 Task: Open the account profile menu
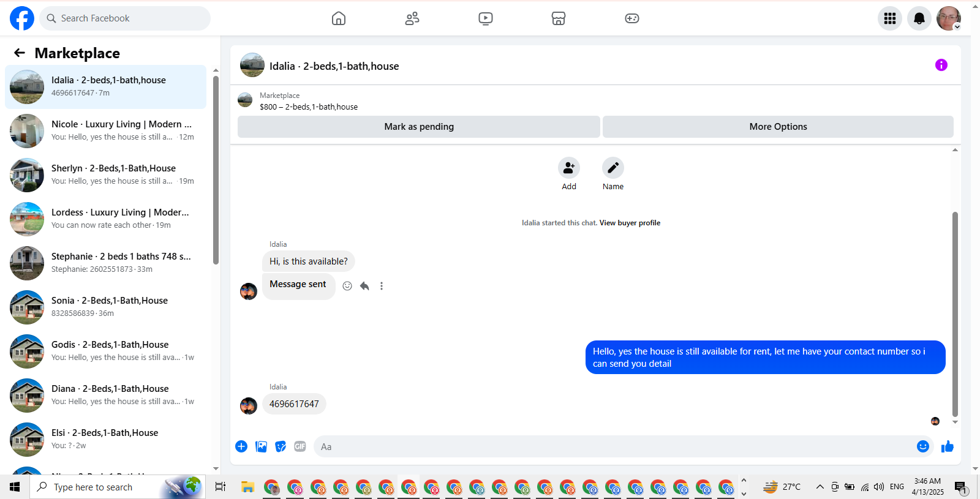click(x=949, y=18)
